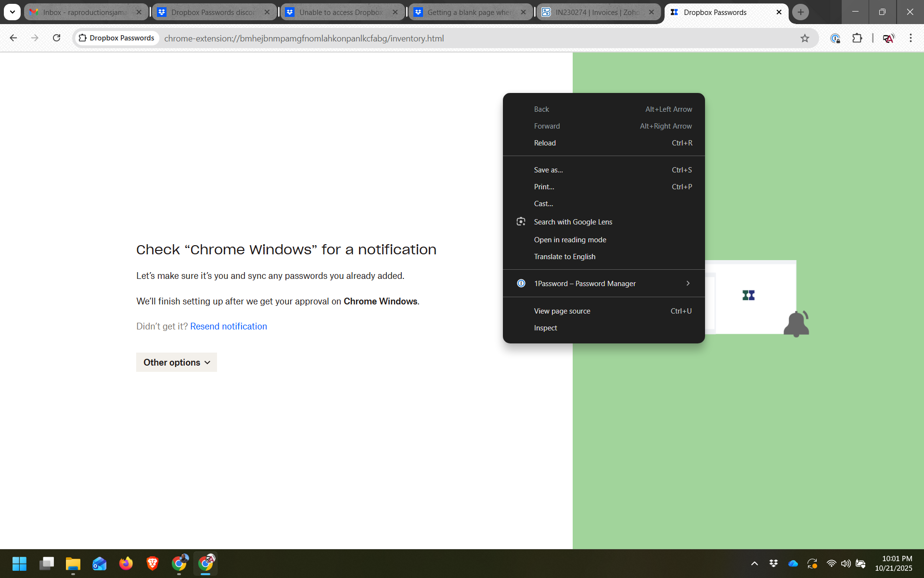This screenshot has height=578, width=924.
Task: Open the Extensions puzzle icon
Action: tap(857, 38)
